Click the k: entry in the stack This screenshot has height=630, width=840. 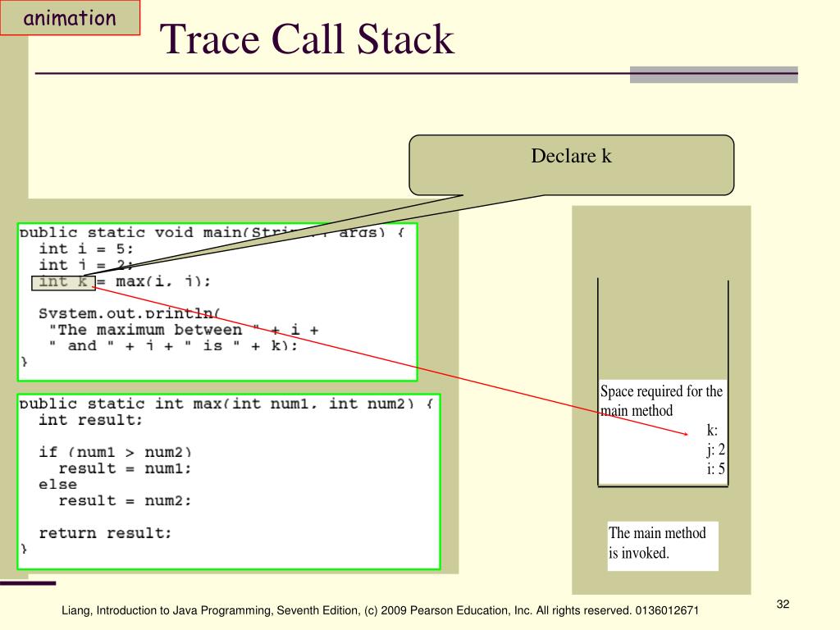tap(712, 431)
